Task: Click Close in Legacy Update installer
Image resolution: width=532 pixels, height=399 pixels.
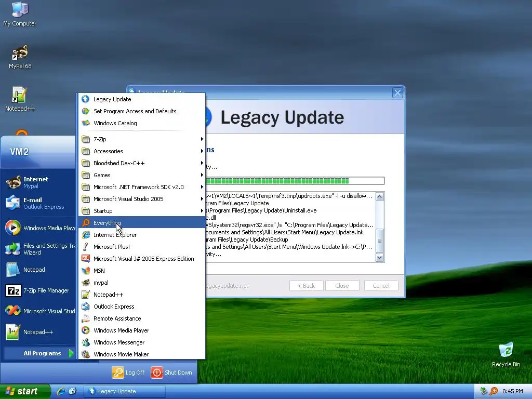Action: click(x=342, y=286)
